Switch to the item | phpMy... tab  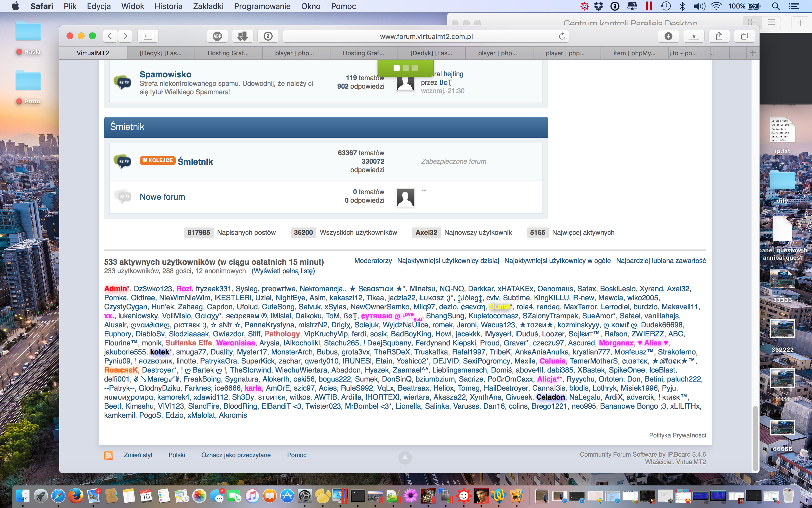coord(634,53)
